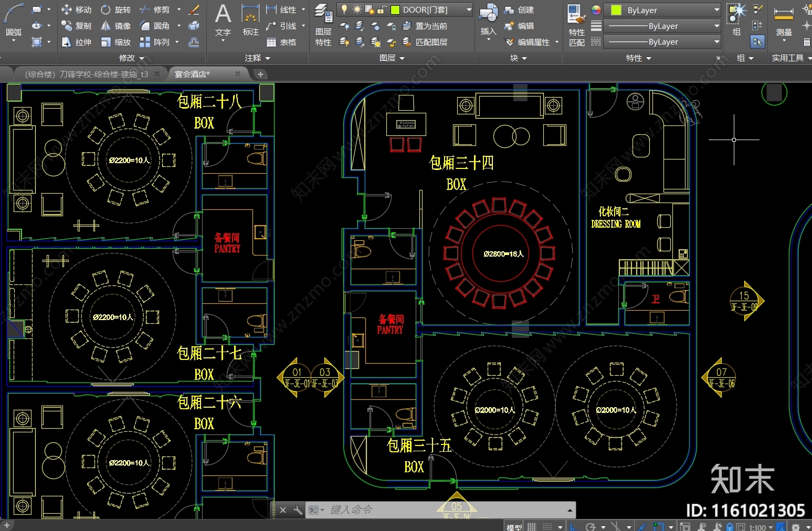
Task: Toggle layer lock padlock icon
Action: (382, 9)
